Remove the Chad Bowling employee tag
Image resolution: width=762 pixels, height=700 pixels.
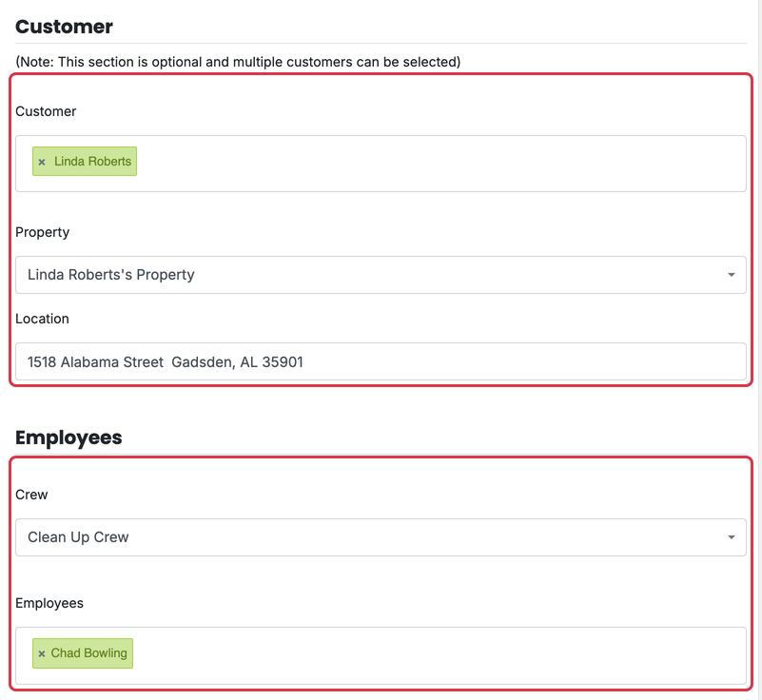click(42, 653)
